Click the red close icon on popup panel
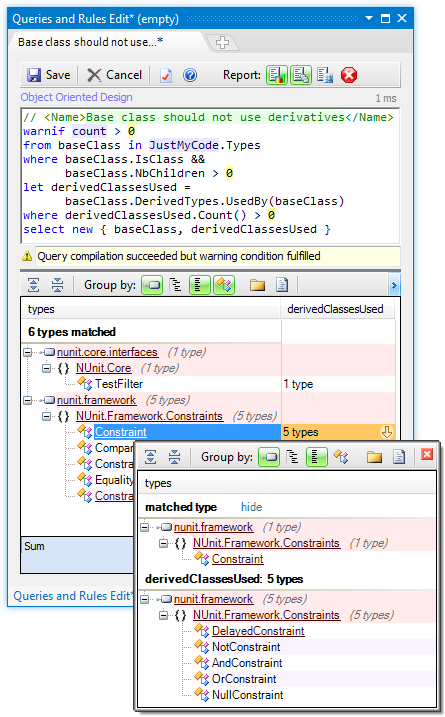This screenshot has width=445, height=717. tap(427, 454)
